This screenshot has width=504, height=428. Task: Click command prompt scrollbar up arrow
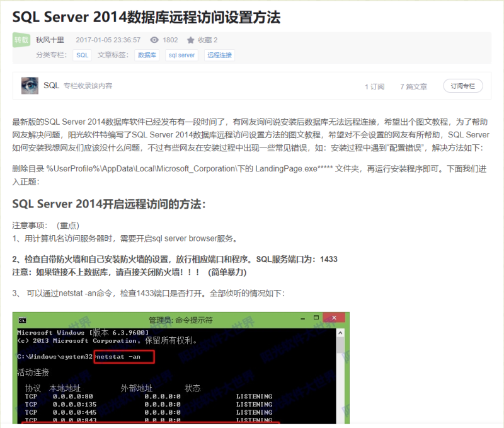coord(340,333)
